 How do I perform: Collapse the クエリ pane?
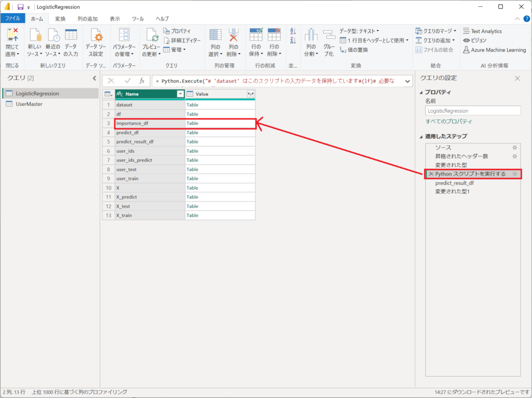point(95,78)
